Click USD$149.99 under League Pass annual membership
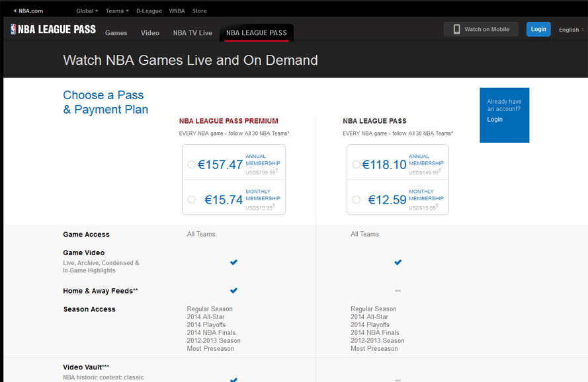 pyautogui.click(x=425, y=172)
